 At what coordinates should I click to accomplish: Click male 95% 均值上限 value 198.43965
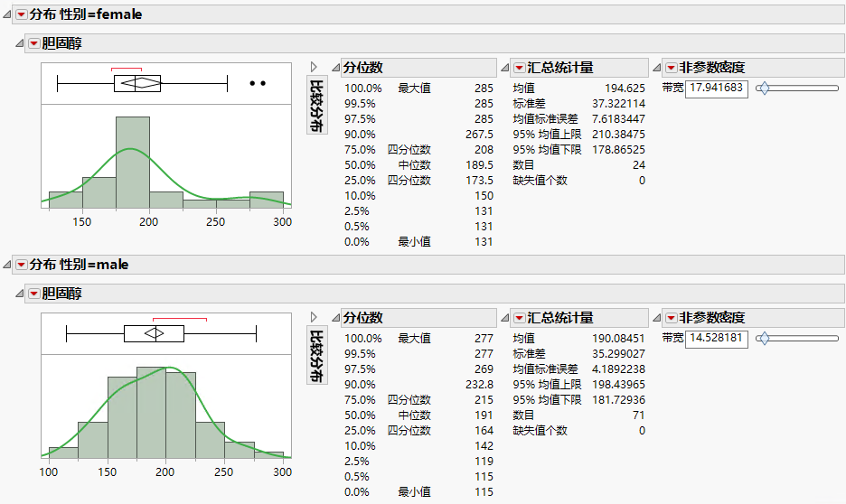pyautogui.click(x=618, y=385)
